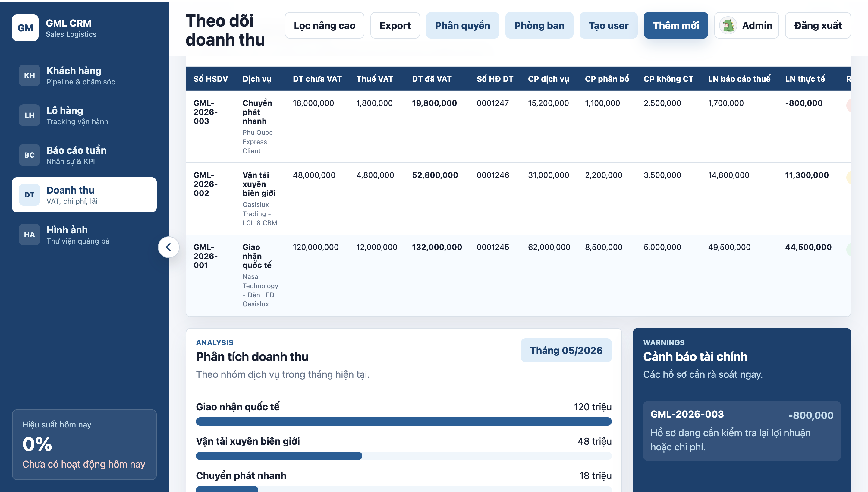Click the Admin avatar image
The width and height of the screenshot is (868, 492).
click(728, 25)
